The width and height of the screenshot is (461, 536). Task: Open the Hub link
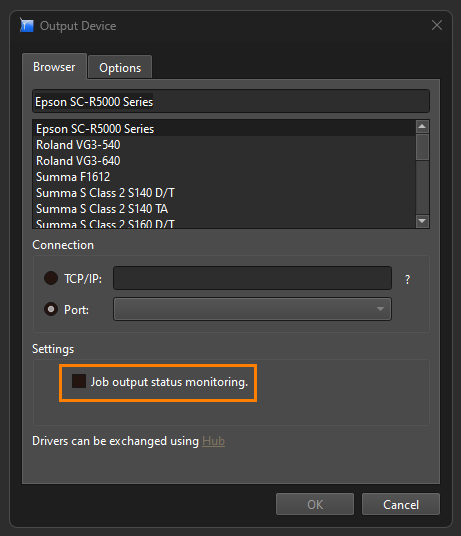pyautogui.click(x=214, y=441)
